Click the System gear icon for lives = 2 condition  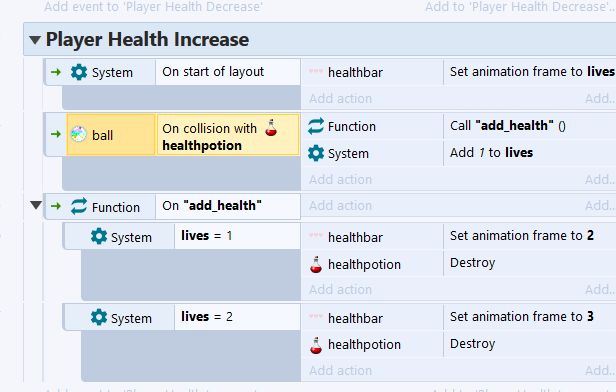[99, 317]
